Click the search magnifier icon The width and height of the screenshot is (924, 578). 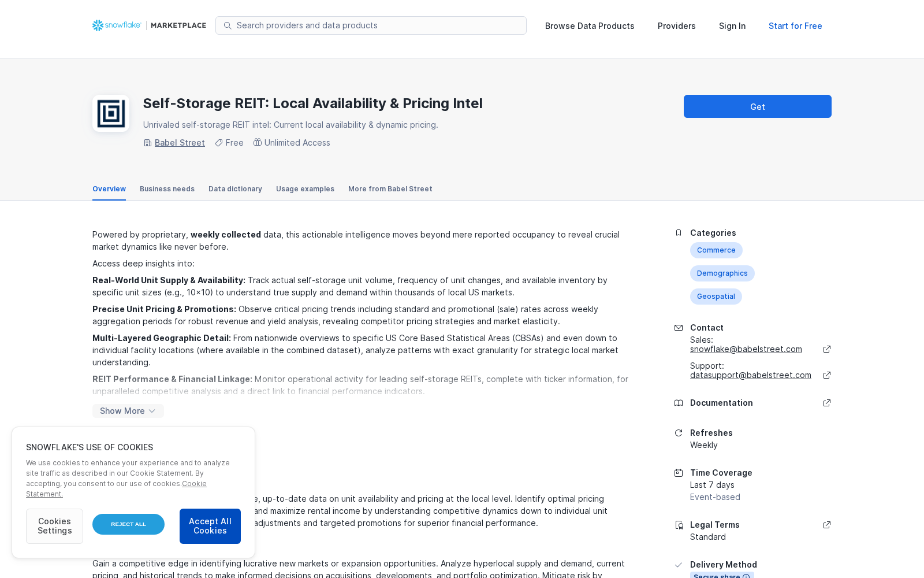tap(228, 25)
